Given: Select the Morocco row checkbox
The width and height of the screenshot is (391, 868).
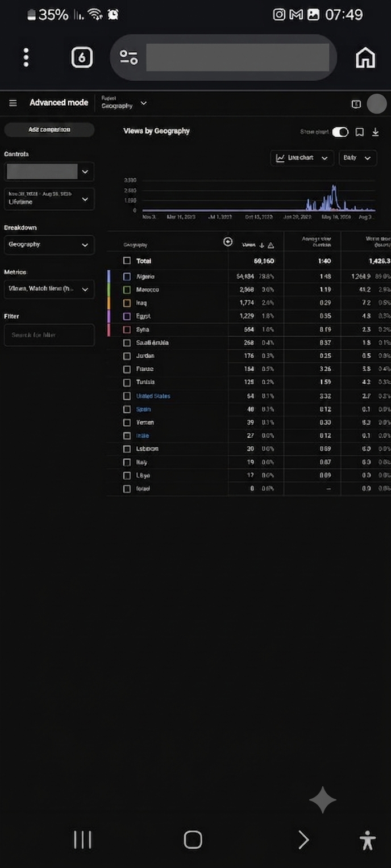Looking at the screenshot, I should (127, 290).
